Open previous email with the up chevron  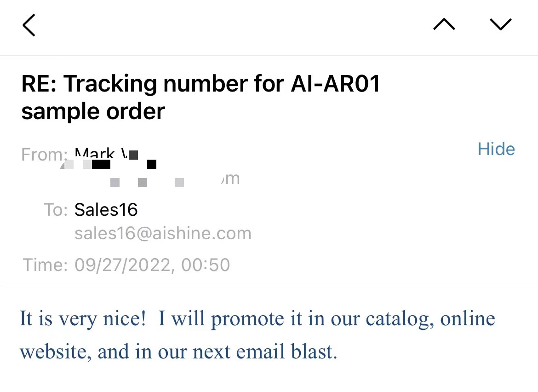tap(444, 24)
